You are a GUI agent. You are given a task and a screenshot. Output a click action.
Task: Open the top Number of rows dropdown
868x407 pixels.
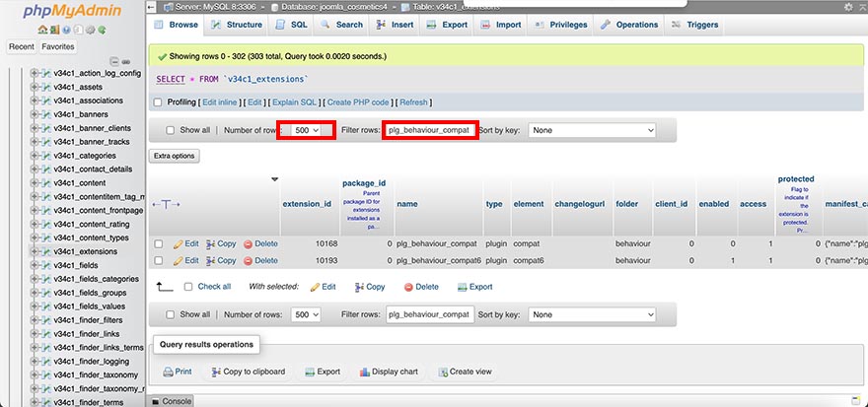point(307,130)
